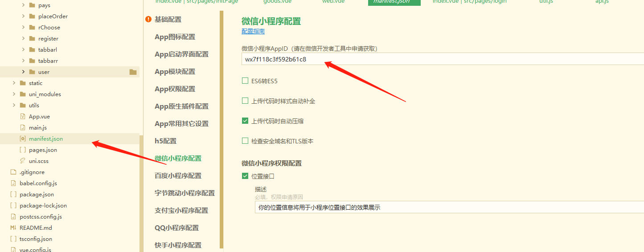The width and height of the screenshot is (644, 252).
Task: Open 百度小程序配置 section
Action: (x=178, y=176)
